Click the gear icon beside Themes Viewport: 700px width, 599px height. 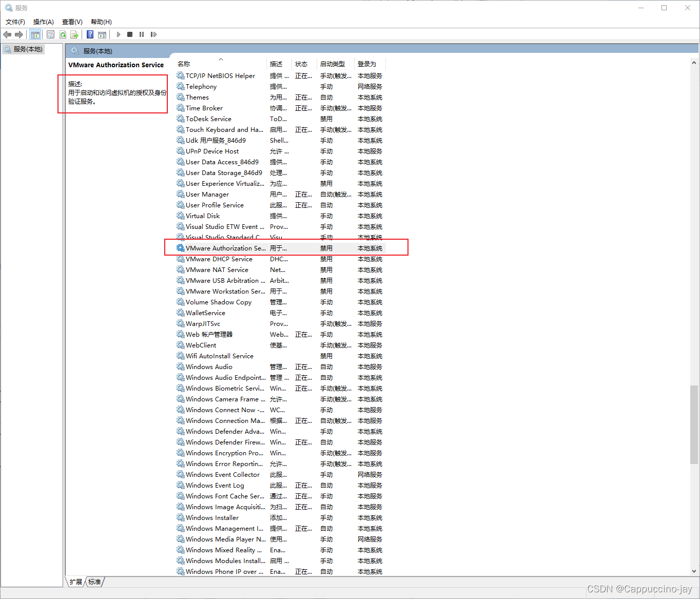coord(181,97)
